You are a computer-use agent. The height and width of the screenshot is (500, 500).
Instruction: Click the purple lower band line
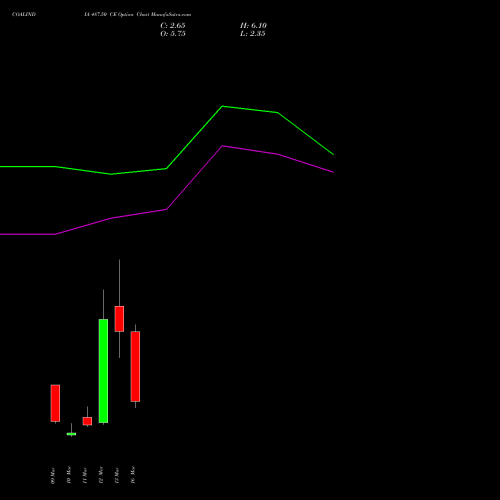(195, 177)
